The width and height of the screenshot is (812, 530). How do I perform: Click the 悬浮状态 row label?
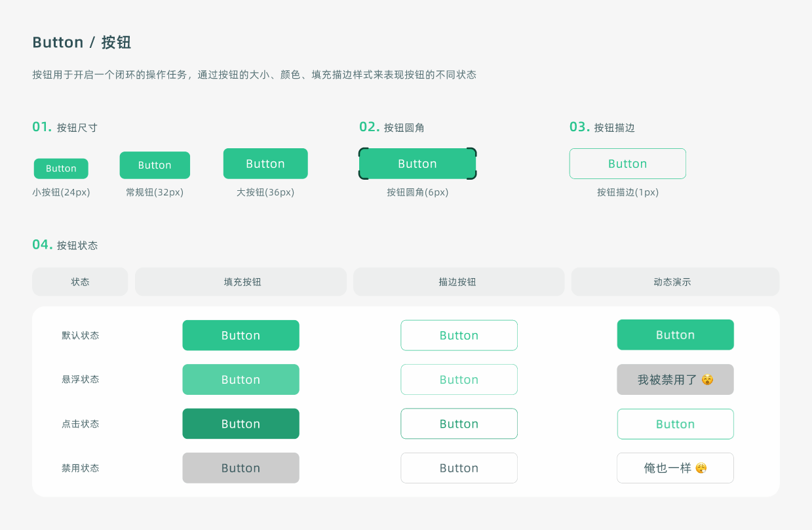81,380
